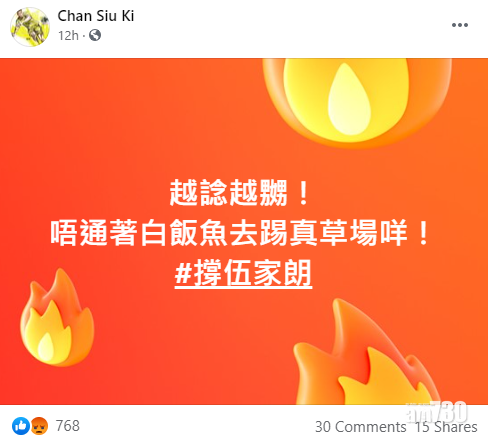This screenshot has width=488, height=442.
Task: Click the blue Like reaction icon
Action: coord(21,426)
